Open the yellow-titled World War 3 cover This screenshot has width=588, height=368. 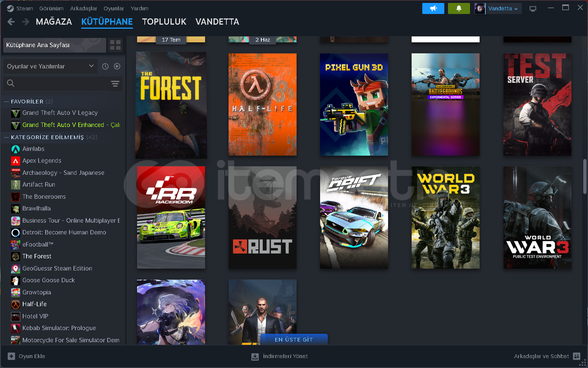[x=445, y=217]
